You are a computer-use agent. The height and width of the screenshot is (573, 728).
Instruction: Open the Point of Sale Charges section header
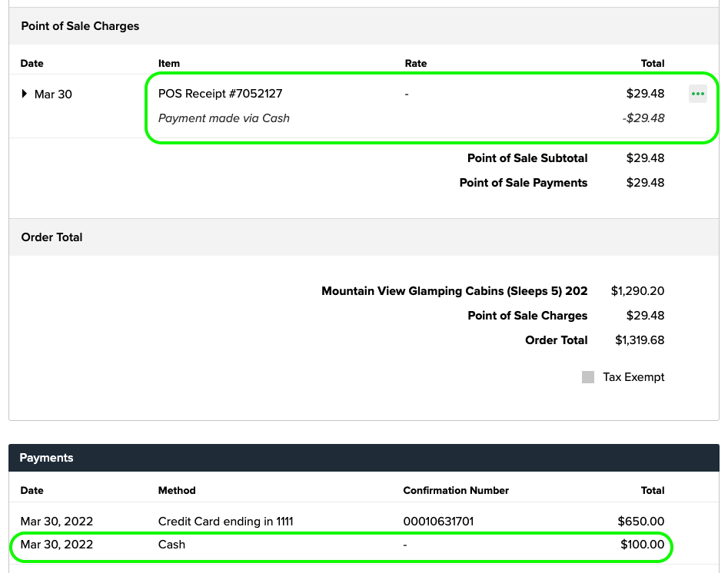click(x=80, y=25)
